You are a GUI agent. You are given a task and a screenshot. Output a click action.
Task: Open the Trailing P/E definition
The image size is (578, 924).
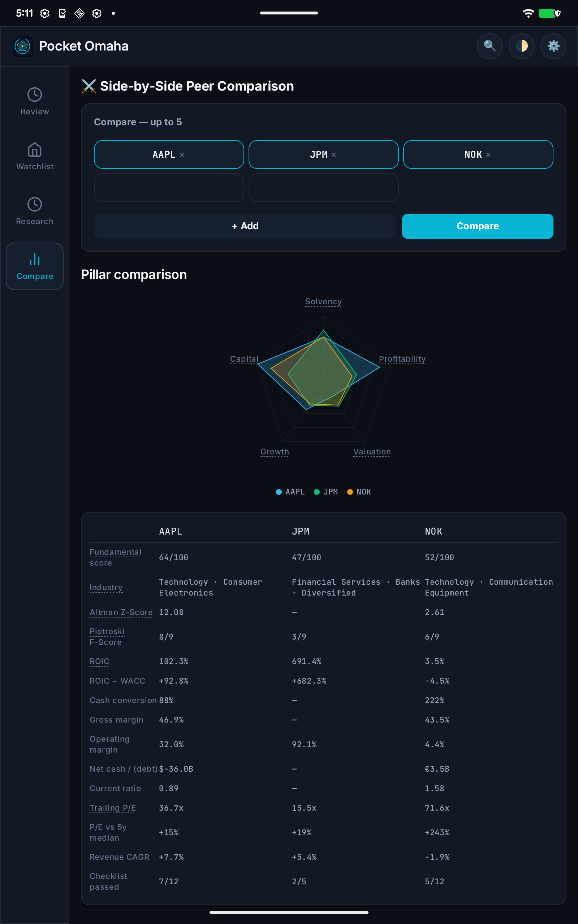click(113, 808)
